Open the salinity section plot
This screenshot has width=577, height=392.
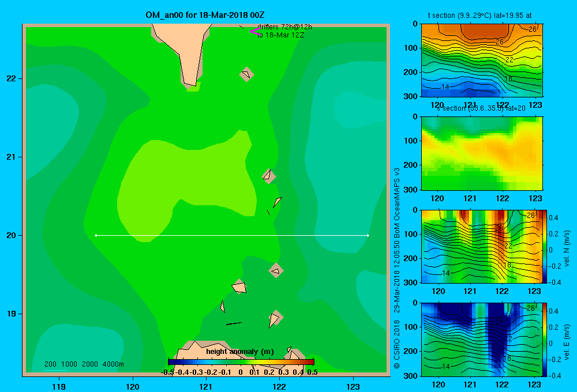click(482, 153)
